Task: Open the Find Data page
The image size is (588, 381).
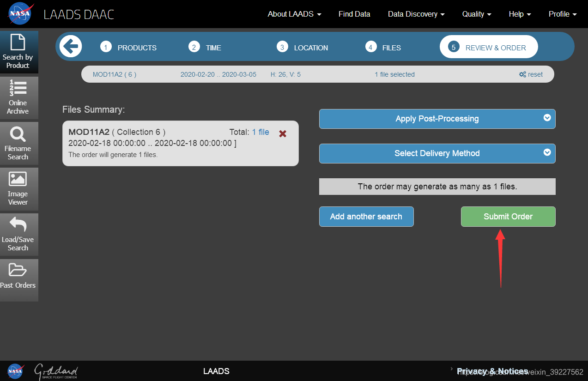Action: pos(354,14)
